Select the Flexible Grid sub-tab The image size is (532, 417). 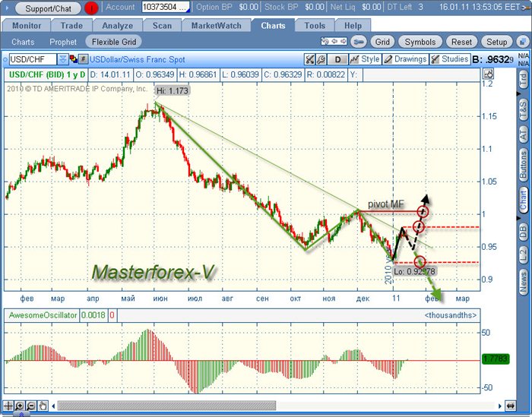click(x=114, y=42)
